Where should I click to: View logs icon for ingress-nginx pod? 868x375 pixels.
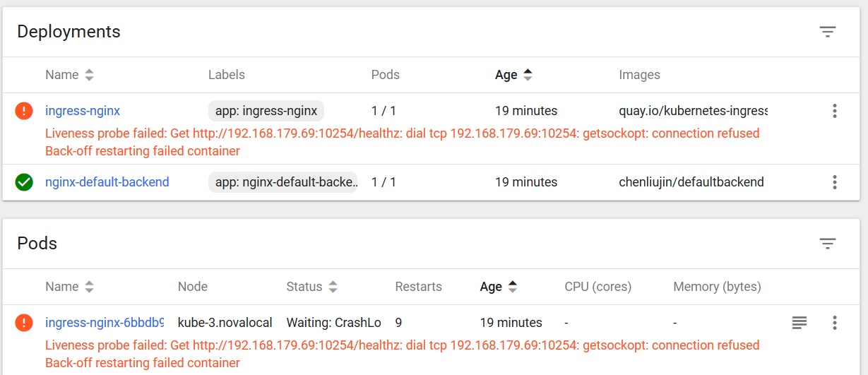coord(799,323)
